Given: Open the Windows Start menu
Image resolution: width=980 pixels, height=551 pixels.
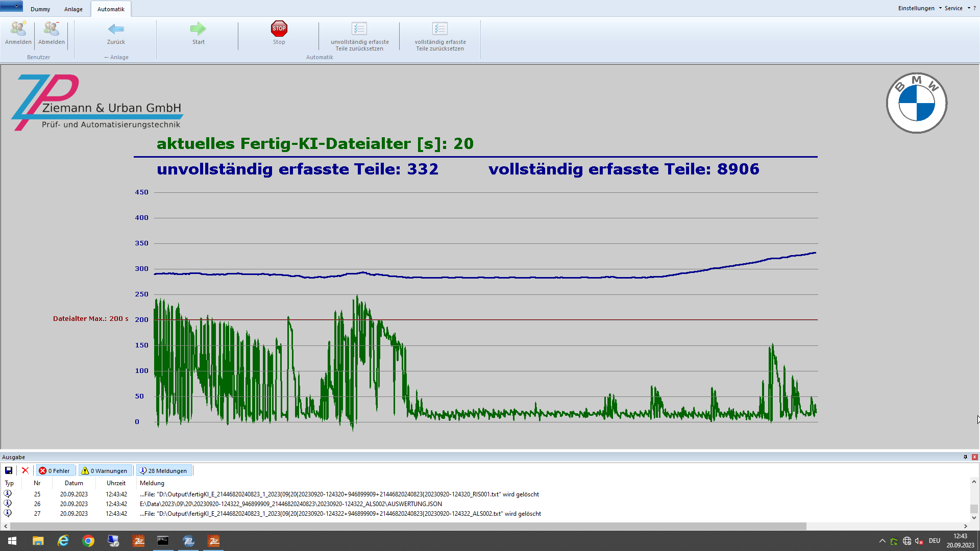Looking at the screenshot, I should tap(12, 541).
